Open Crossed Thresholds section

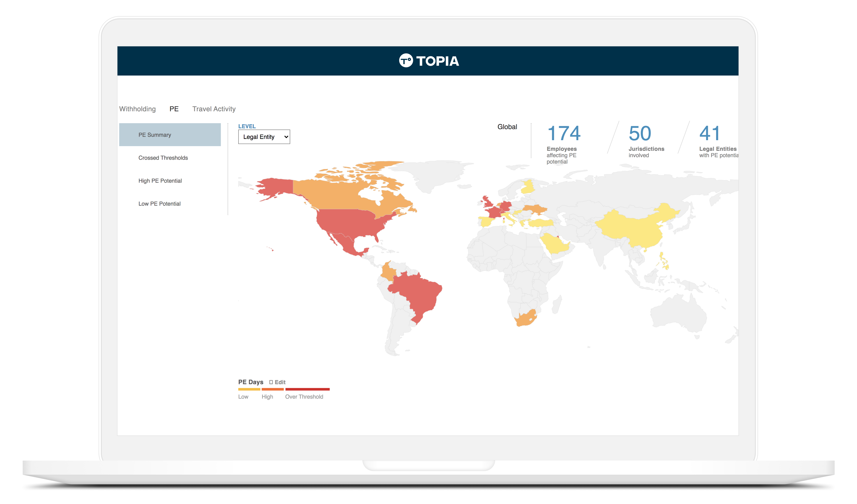tap(163, 158)
